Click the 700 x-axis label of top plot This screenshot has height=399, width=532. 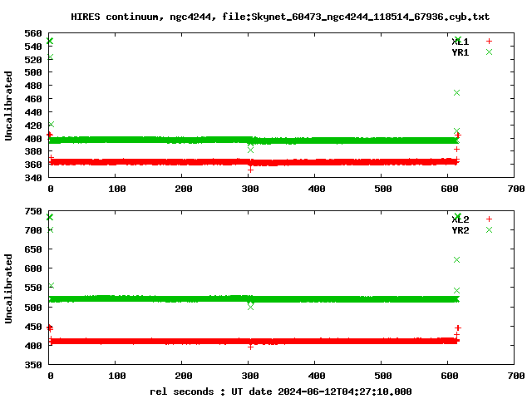click(516, 189)
